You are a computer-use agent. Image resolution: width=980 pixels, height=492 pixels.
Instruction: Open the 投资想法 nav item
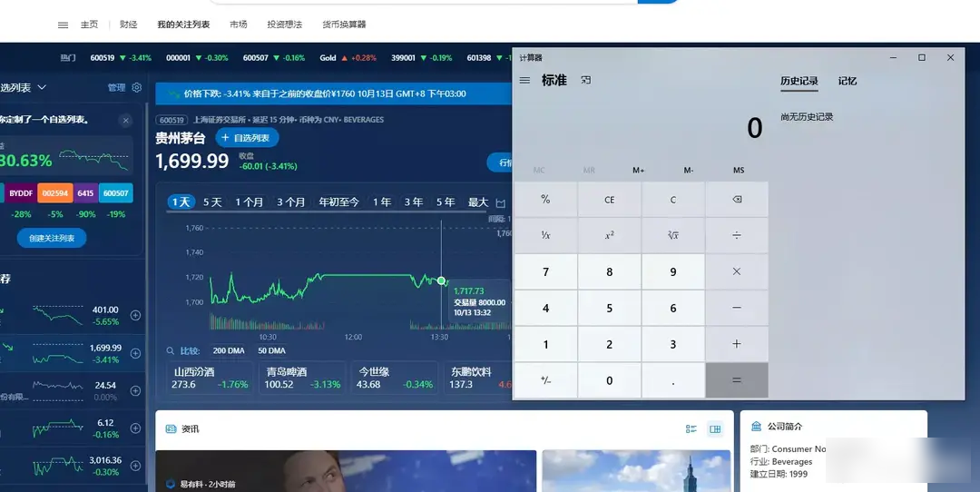tap(284, 25)
